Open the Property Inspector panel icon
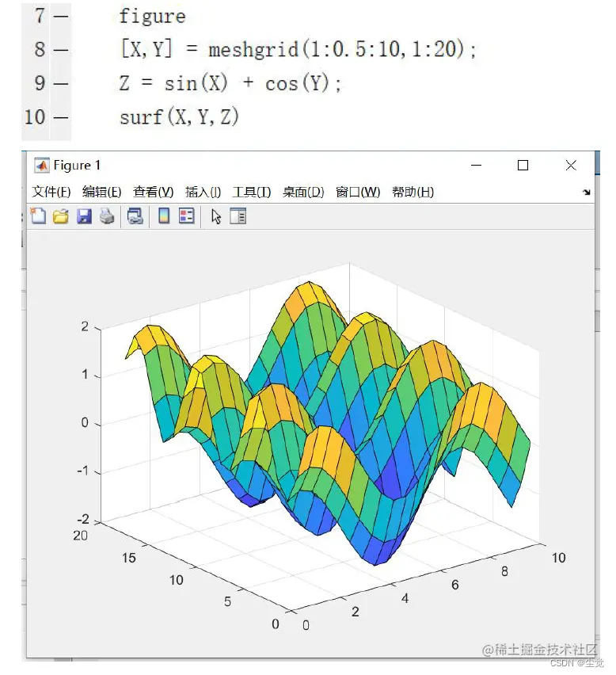Screen dimensions: 616x675 pyautogui.click(x=238, y=216)
